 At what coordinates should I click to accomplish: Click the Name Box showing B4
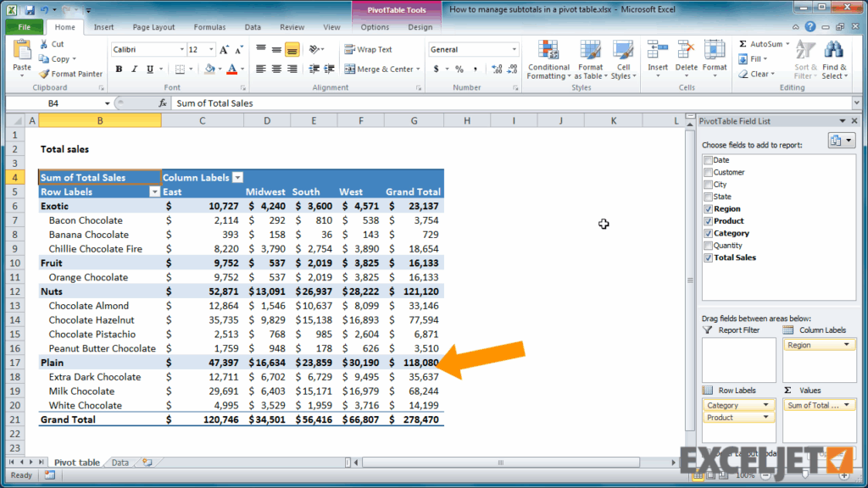[x=53, y=103]
